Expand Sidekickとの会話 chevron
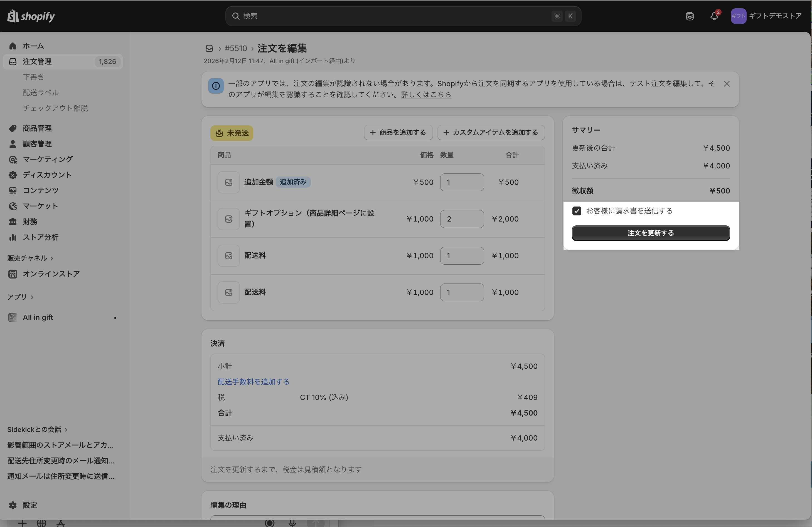This screenshot has height=527, width=812. pos(66,429)
